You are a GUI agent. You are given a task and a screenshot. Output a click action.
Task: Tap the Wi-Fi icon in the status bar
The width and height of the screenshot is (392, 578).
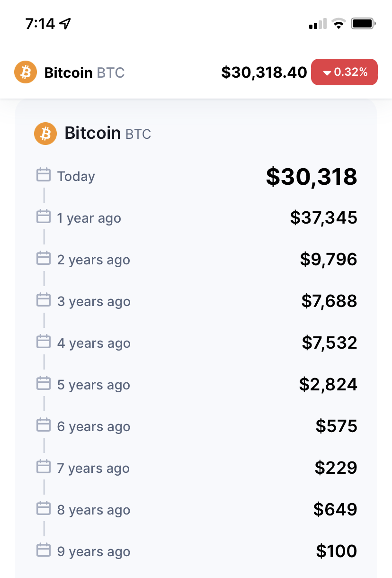339,24
